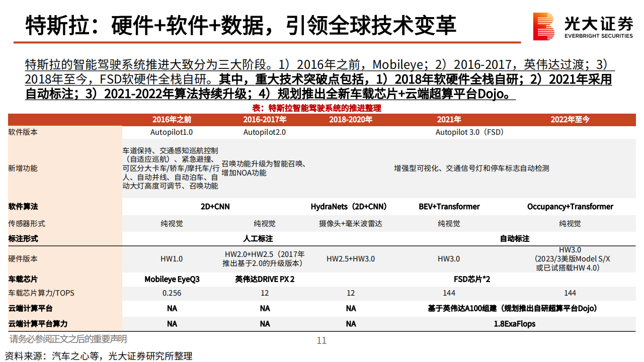Click the "软件版本" row label
Screen dimensions: 644x362
(23, 132)
